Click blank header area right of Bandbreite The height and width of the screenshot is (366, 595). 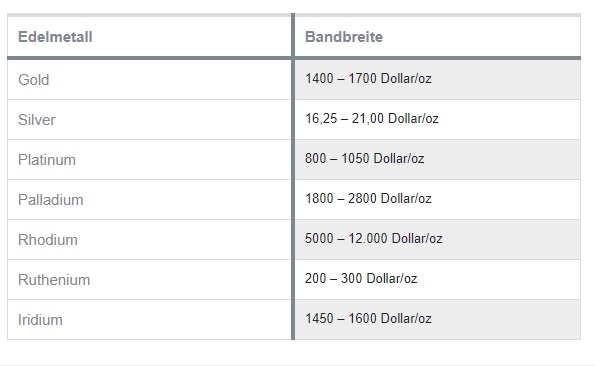tap(482, 37)
